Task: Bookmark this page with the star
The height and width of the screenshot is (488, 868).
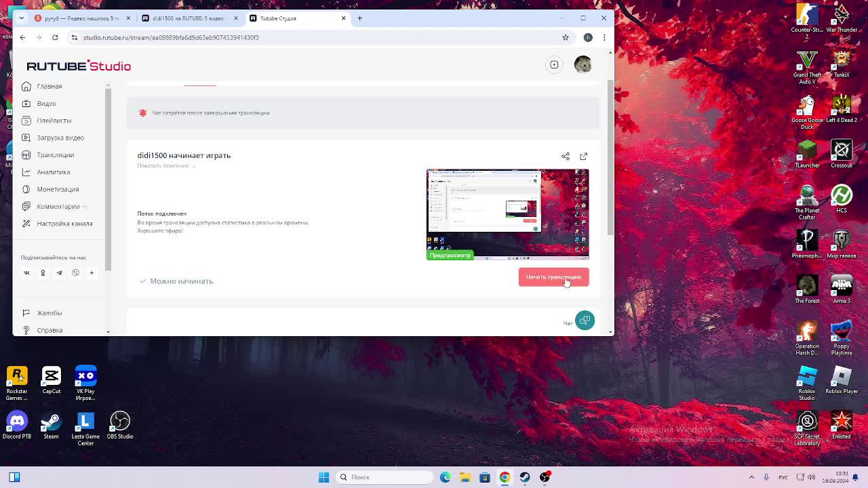Action: coord(566,37)
